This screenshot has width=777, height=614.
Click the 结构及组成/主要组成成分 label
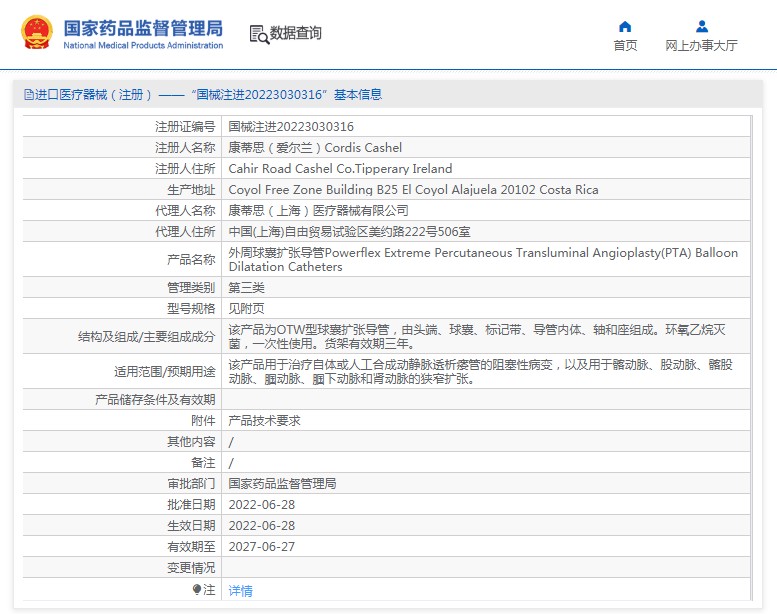point(147,337)
